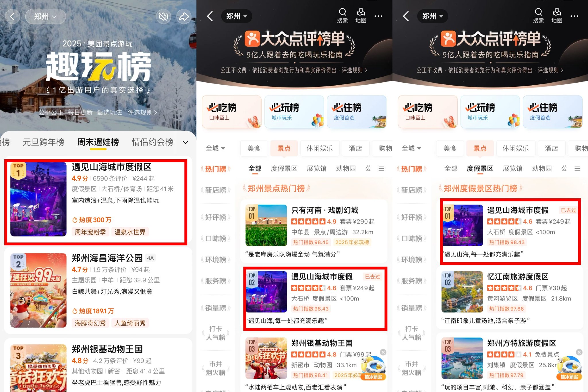Open 评选规则 link under 趣玩榜 title
This screenshot has height=392, width=588.
click(142, 112)
